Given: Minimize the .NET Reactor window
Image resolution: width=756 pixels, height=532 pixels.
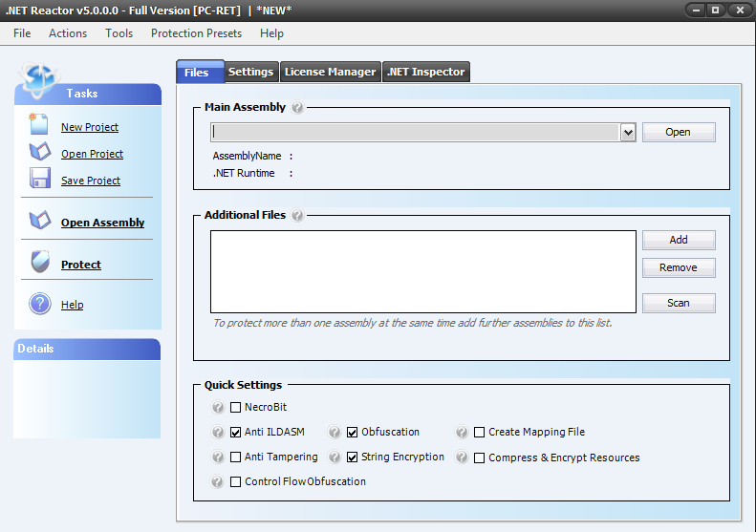Looking at the screenshot, I should coord(696,10).
